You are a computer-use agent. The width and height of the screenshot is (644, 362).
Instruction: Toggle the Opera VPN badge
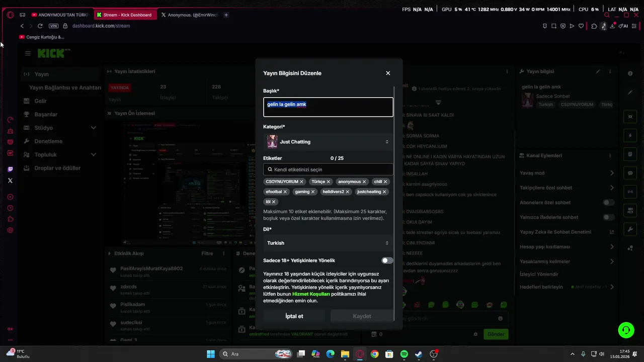(53, 26)
